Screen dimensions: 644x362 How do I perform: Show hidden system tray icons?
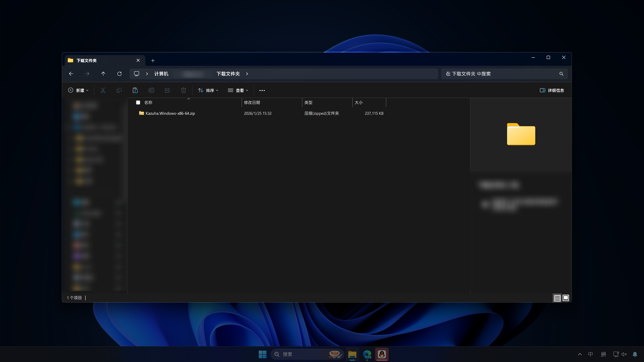click(580, 354)
